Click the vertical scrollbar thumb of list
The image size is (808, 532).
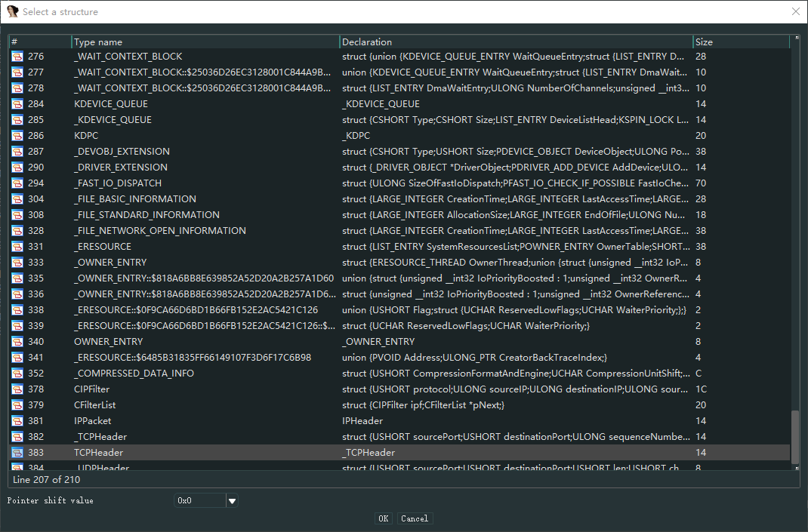pos(794,438)
